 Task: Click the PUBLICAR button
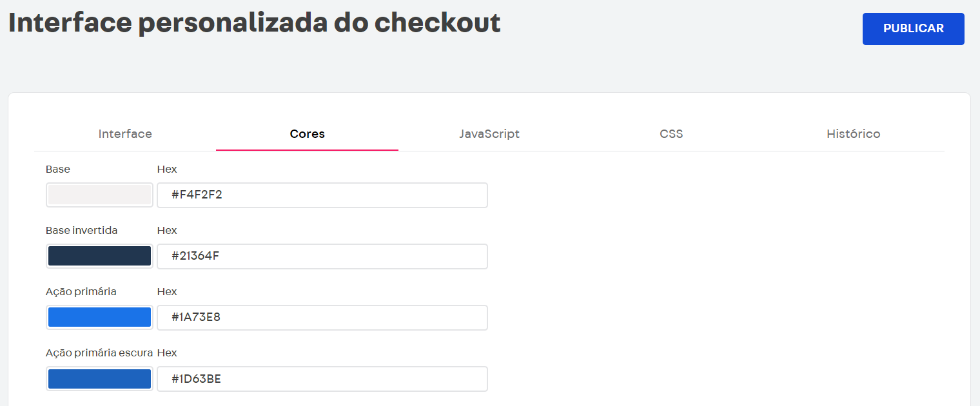[913, 28]
